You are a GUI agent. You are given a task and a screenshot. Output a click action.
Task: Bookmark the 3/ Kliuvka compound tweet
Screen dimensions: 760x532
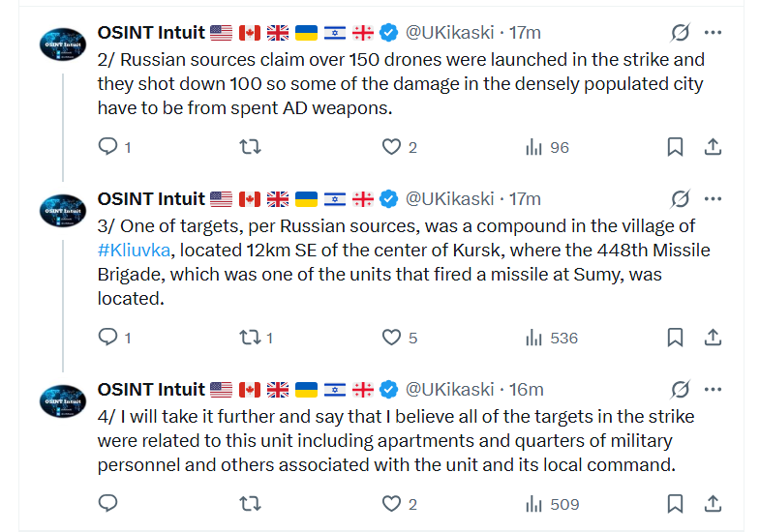coord(675,337)
